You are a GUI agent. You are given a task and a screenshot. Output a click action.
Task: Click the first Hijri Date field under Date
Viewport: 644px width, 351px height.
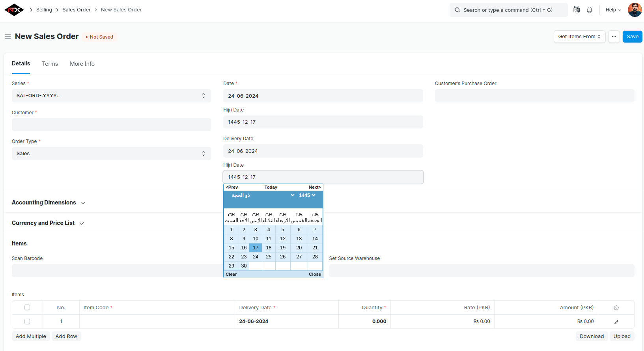[323, 122]
